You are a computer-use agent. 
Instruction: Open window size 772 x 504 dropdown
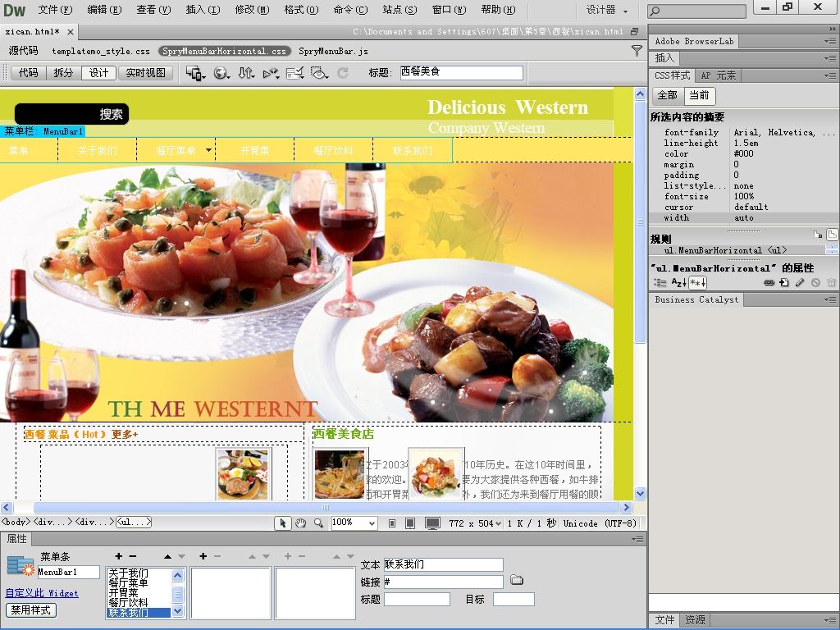(475, 523)
